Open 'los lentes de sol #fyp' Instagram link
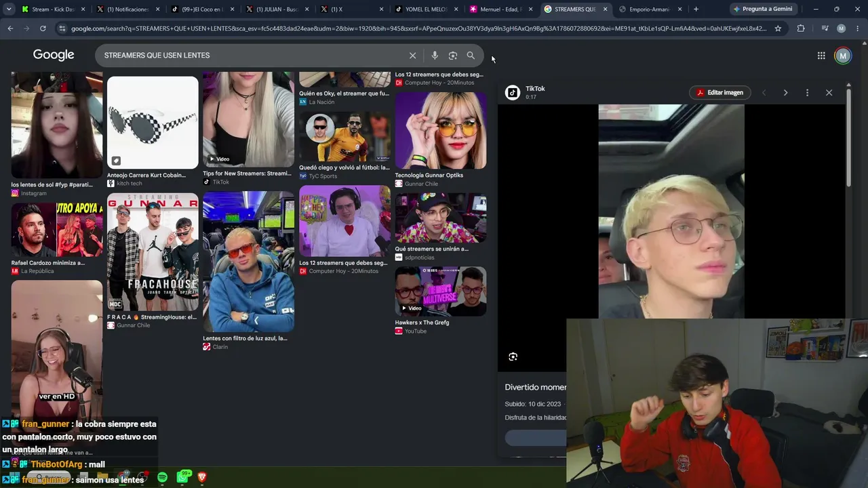Image resolution: width=868 pixels, height=488 pixels. [52, 185]
